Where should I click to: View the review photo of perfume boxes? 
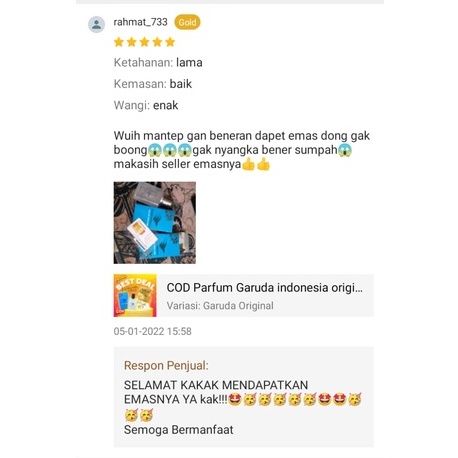[x=155, y=223]
